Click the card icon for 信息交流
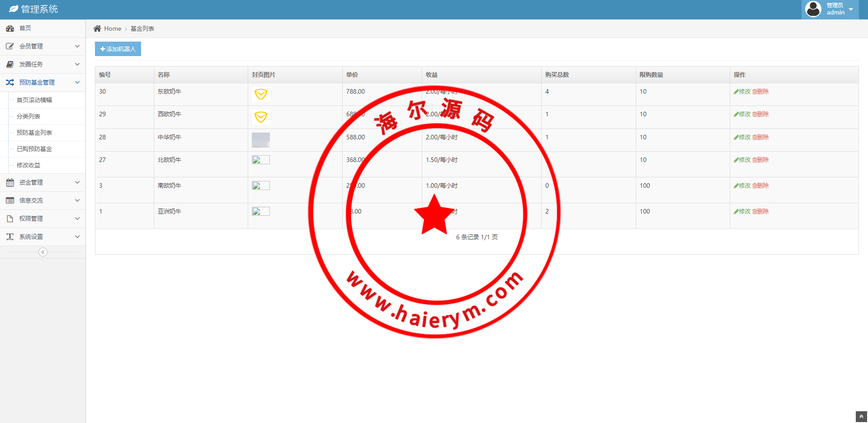The width and height of the screenshot is (868, 423). point(10,200)
